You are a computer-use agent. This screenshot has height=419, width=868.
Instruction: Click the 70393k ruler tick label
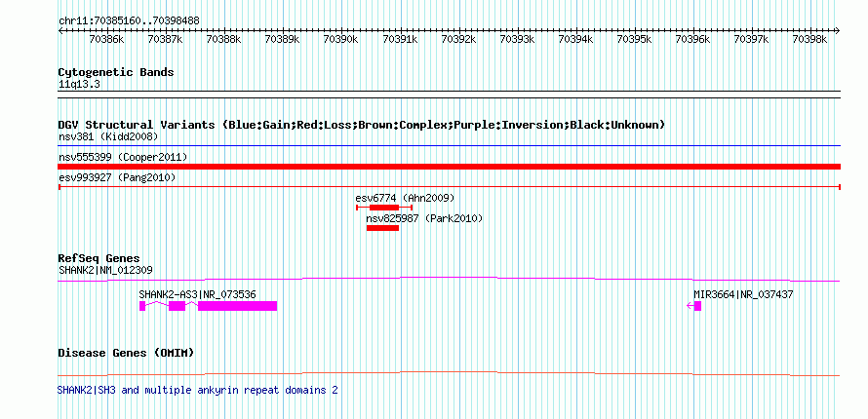(517, 39)
